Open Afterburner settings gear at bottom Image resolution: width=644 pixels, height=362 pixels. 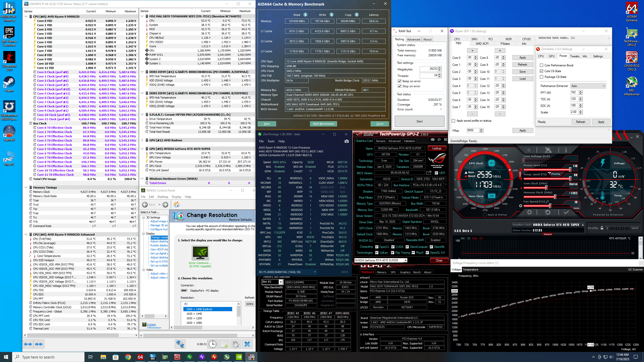[x=530, y=212]
